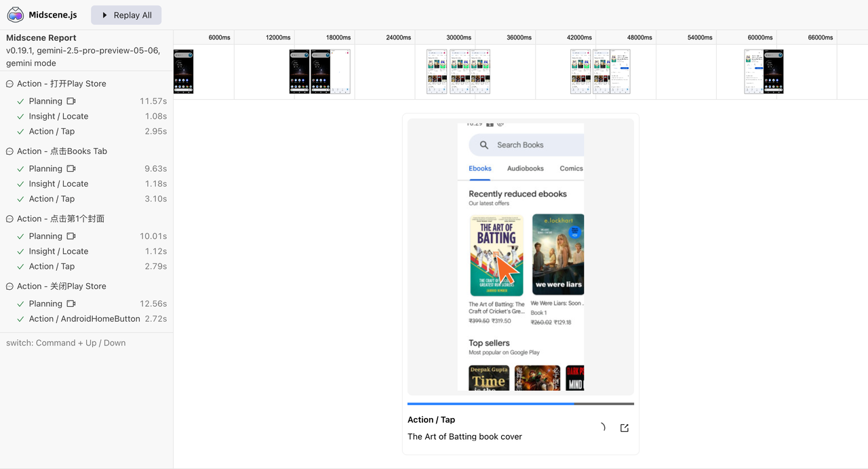868x469 pixels.
Task: Open the Action / AndroidHomeButton step
Action: 86,319
